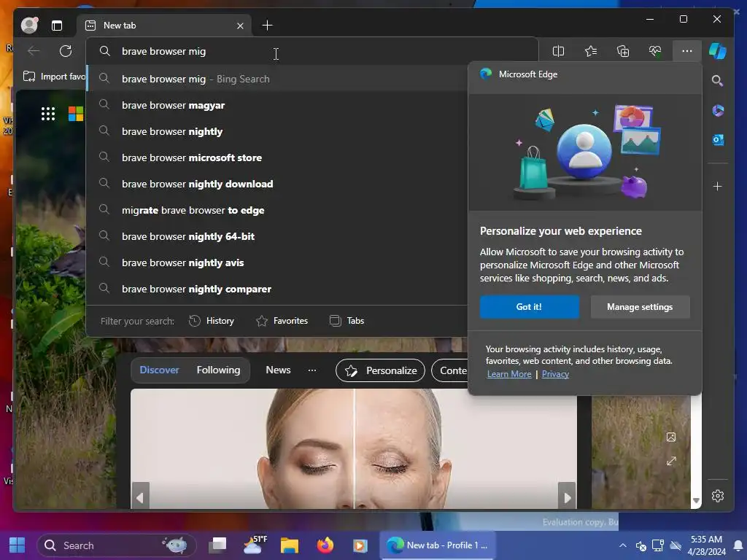Screen dimensions: 747x560
Task: Show hidden system tray icons chevron
Action: pos(623,545)
